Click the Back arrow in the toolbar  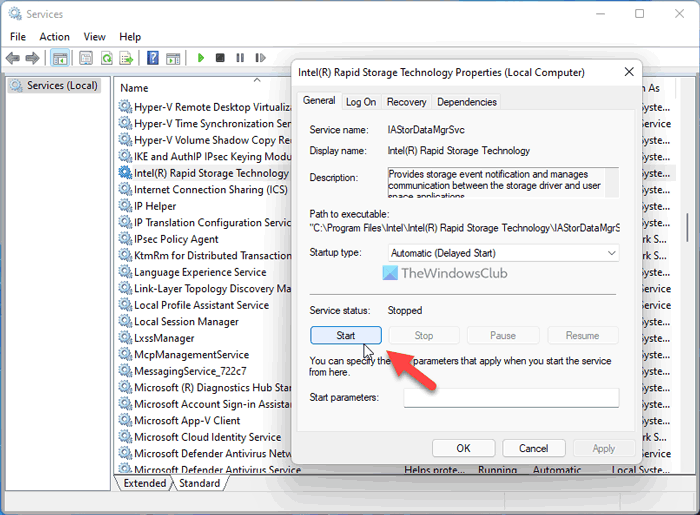[x=13, y=58]
